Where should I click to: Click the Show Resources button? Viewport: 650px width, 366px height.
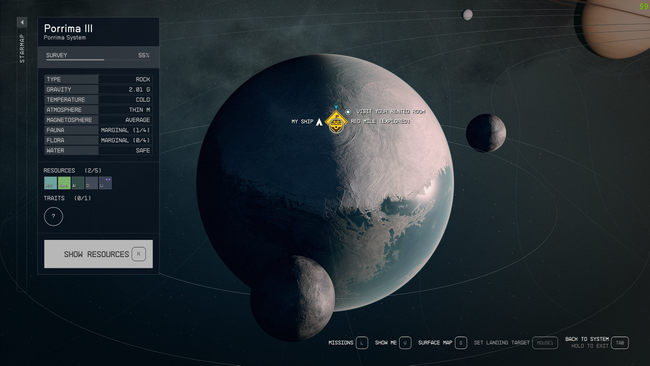98,254
